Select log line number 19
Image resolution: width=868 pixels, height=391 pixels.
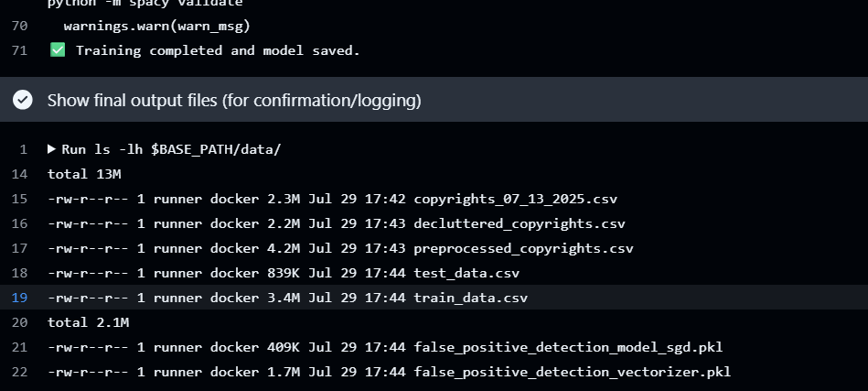(x=19, y=298)
